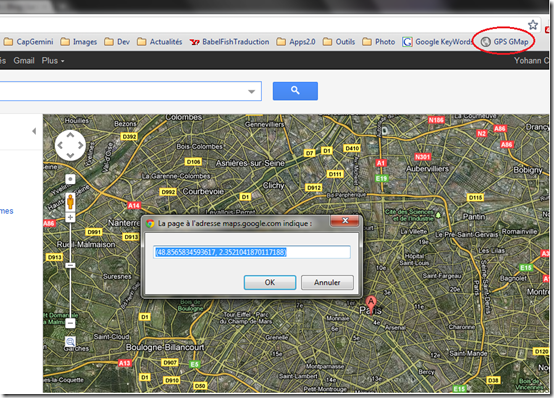The height and width of the screenshot is (398, 554).
Task: Click the Nanterre map label
Action: point(124,223)
